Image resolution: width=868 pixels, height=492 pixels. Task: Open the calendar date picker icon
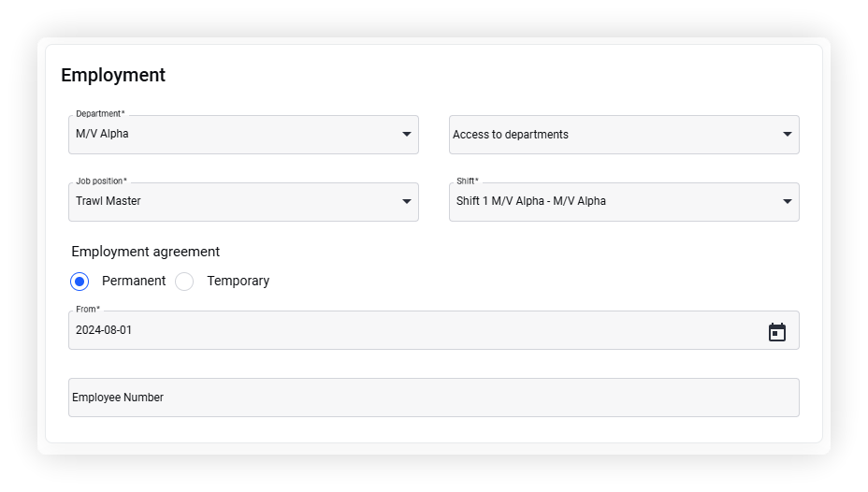[x=776, y=332]
